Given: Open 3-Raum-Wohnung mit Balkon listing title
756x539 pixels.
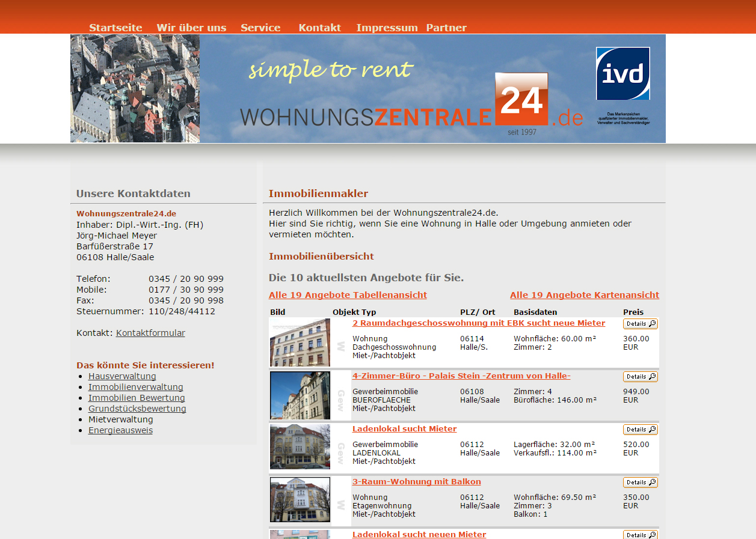Looking at the screenshot, I should [417, 482].
